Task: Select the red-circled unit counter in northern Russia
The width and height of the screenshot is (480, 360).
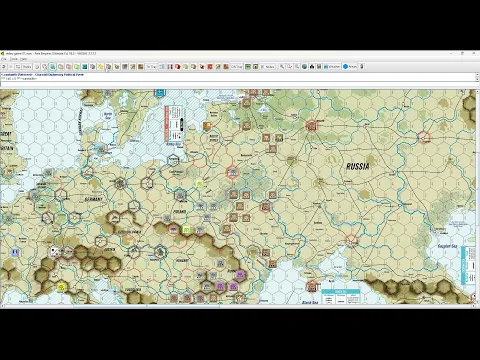Action: (x=312, y=126)
